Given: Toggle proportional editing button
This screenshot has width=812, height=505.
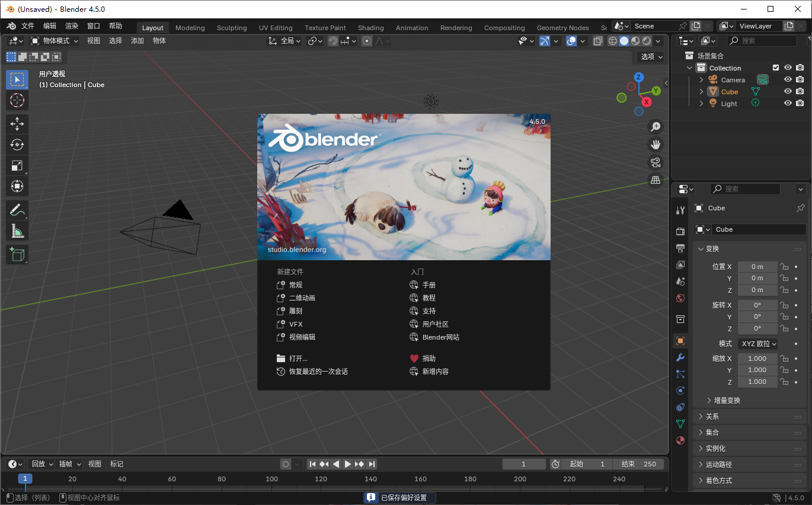Looking at the screenshot, I should (367, 41).
